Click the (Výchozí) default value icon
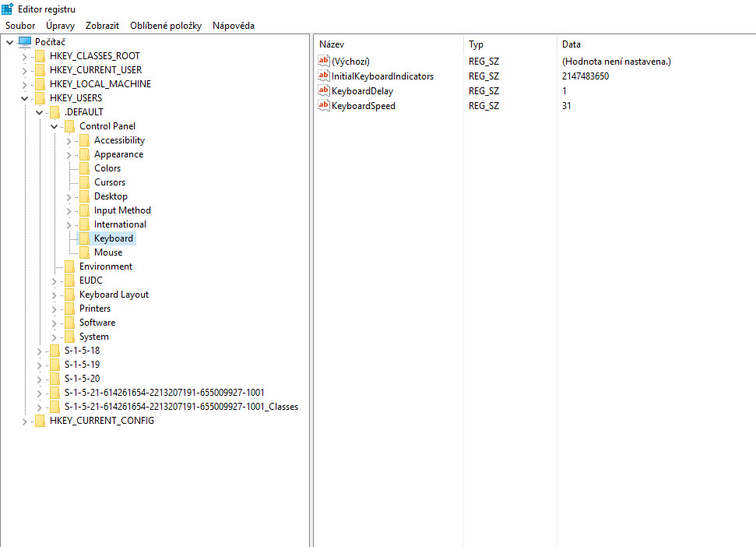The height and width of the screenshot is (547, 756). (324, 61)
